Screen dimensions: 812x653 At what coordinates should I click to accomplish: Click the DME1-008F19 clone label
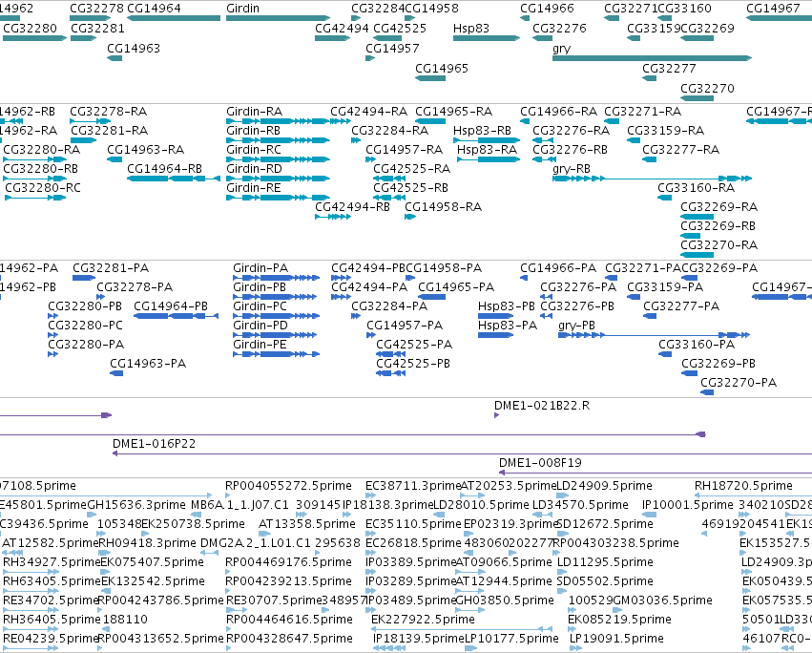(x=541, y=462)
